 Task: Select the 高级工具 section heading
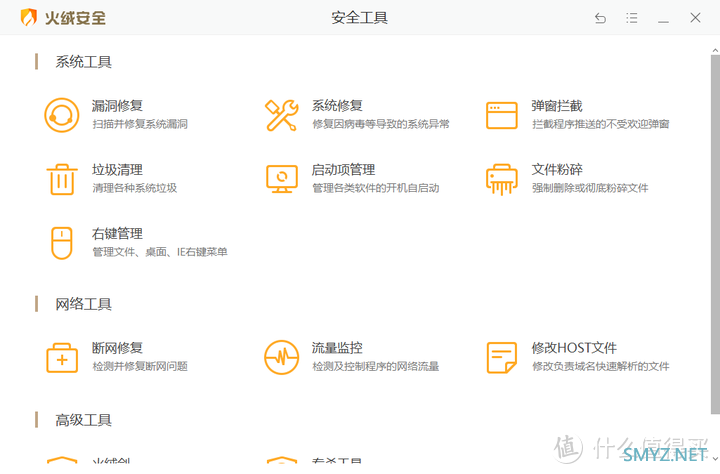point(83,420)
